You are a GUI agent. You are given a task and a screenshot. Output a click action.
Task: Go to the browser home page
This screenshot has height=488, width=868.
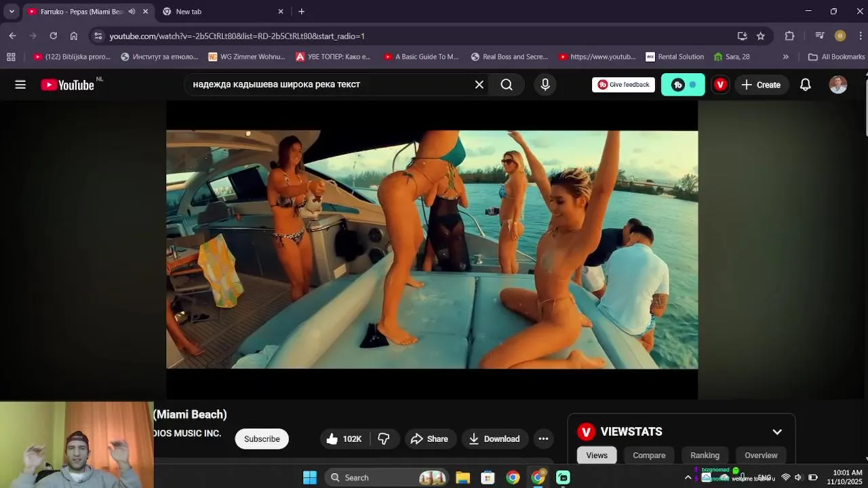click(x=74, y=36)
